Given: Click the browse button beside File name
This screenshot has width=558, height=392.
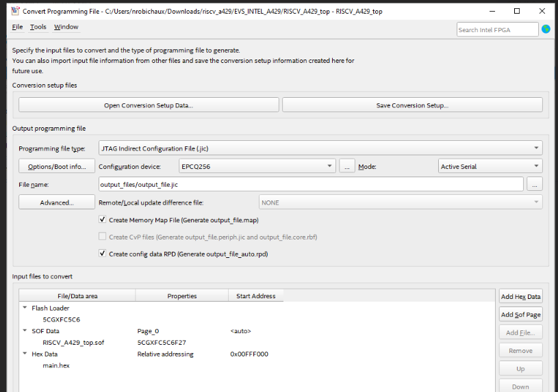Looking at the screenshot, I should pos(535,184).
